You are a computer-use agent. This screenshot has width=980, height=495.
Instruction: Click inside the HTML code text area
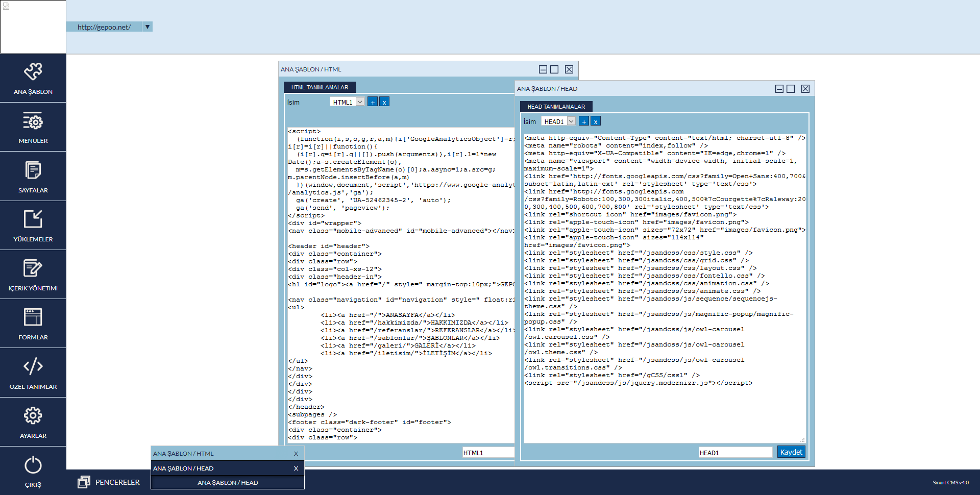point(401,284)
